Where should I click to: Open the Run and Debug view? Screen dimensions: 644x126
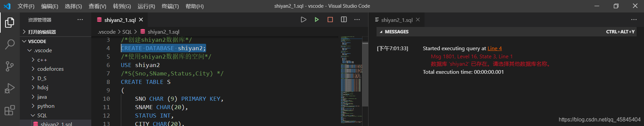pos(10,88)
